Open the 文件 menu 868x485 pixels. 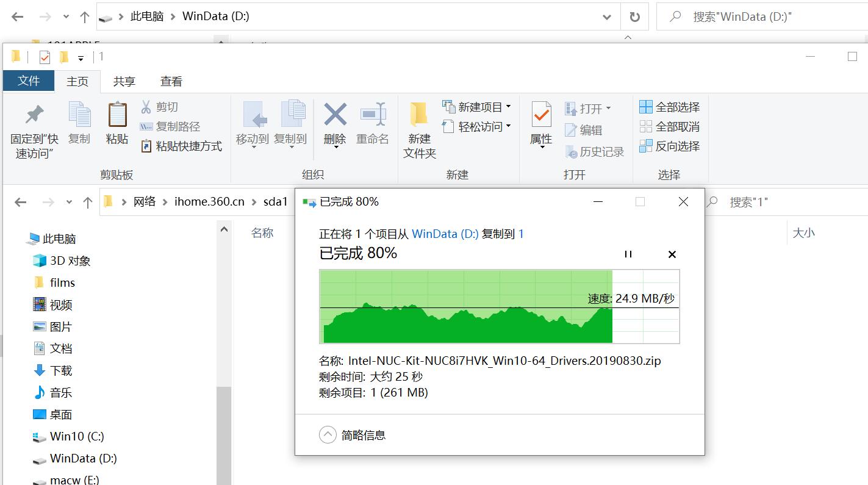coord(28,81)
